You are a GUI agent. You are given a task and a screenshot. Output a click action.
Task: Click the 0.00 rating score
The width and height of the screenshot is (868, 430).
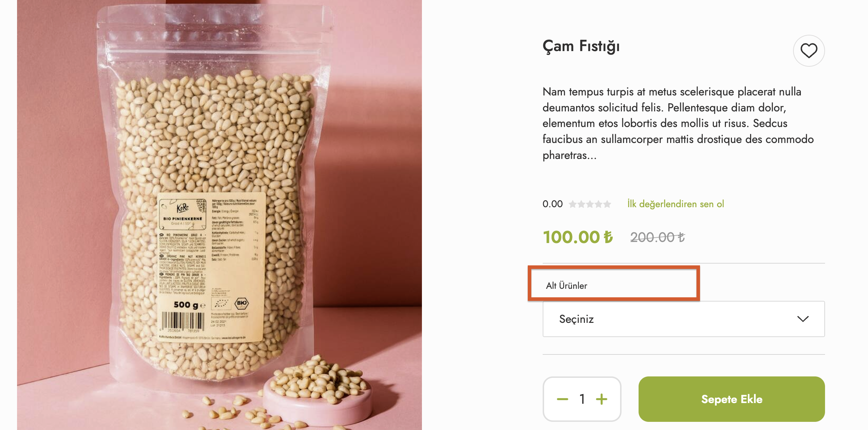click(x=552, y=204)
